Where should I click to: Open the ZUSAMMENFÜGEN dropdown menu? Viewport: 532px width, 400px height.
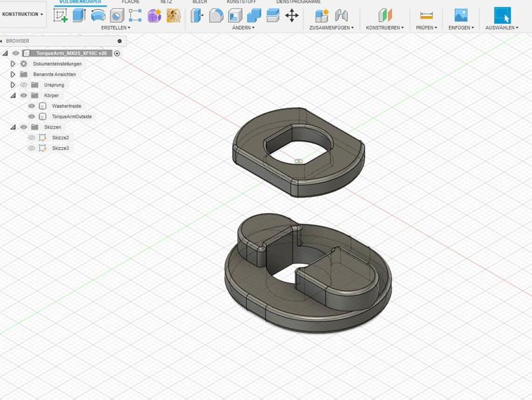(x=331, y=27)
